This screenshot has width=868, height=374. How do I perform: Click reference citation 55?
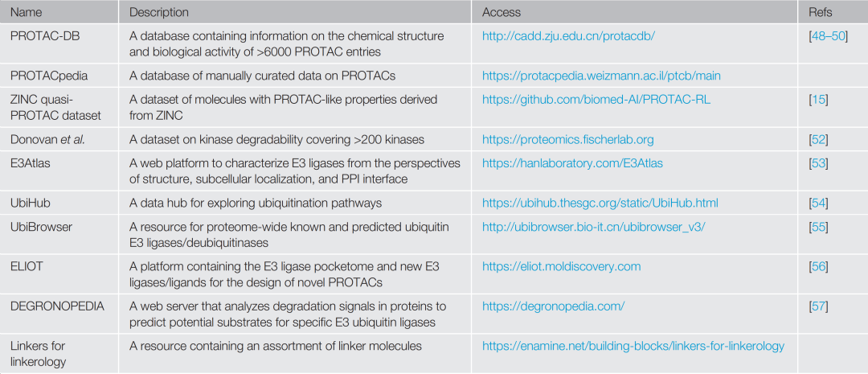coord(818,227)
